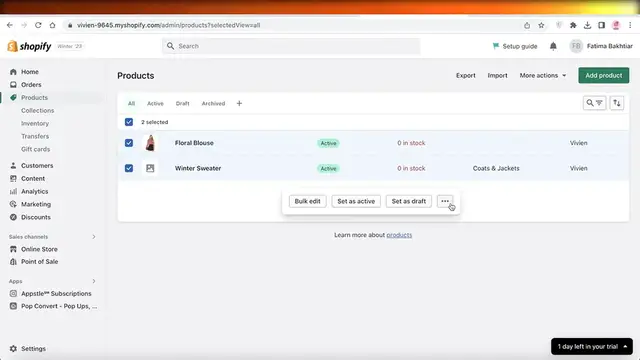Follow the products learn more link
The width and height of the screenshot is (640, 360).
pos(399,235)
